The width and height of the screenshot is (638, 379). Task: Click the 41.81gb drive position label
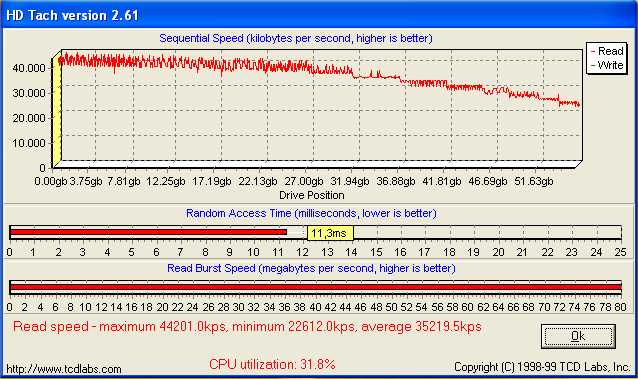[442, 181]
